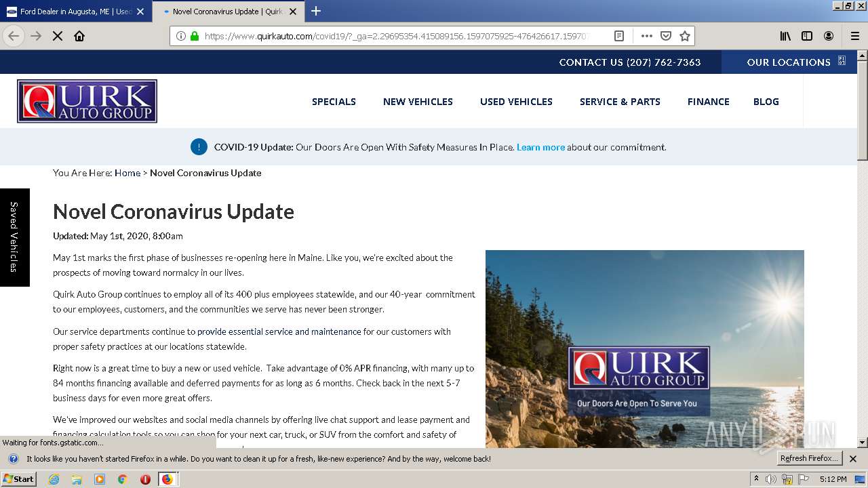Image resolution: width=868 pixels, height=488 pixels.
Task: Click CONTACT US phone number
Action: click(630, 62)
